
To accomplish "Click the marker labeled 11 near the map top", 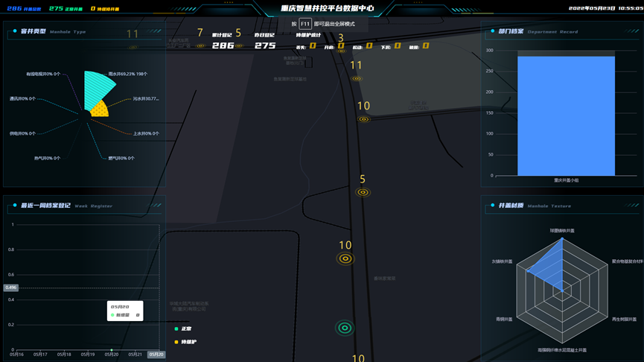I will 357,78.
